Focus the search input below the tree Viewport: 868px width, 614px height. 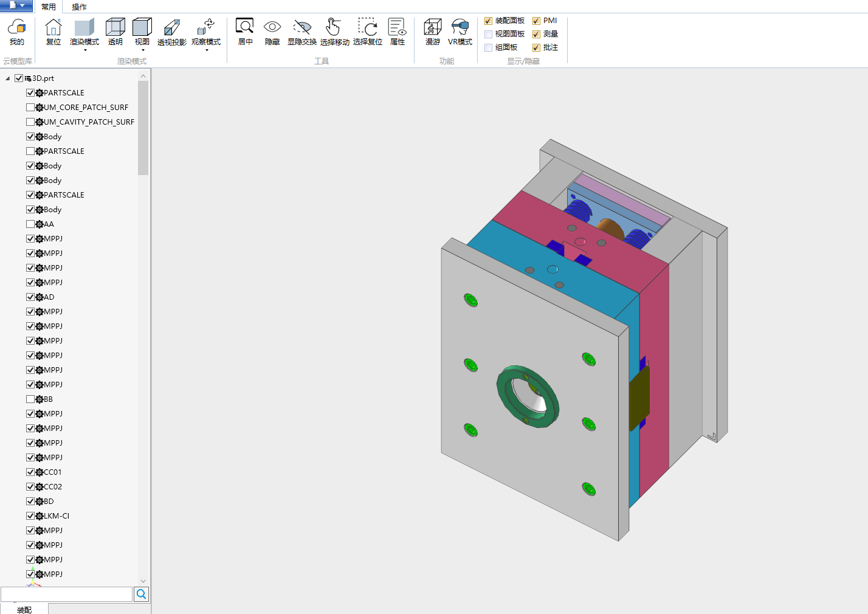click(x=67, y=594)
